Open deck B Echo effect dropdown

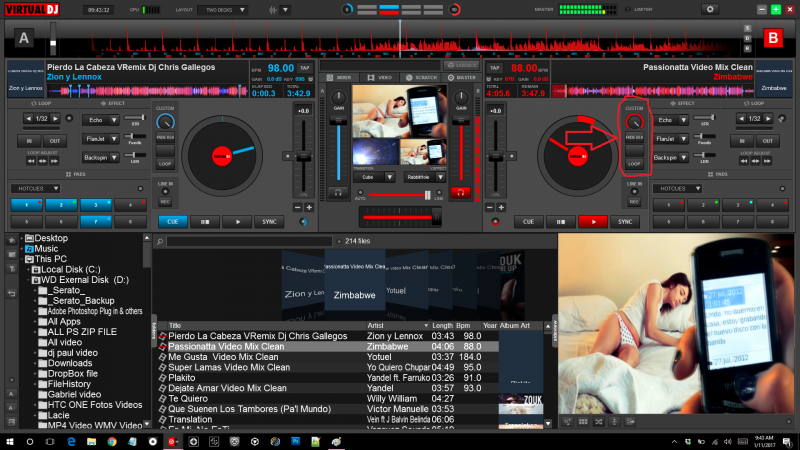(x=683, y=120)
